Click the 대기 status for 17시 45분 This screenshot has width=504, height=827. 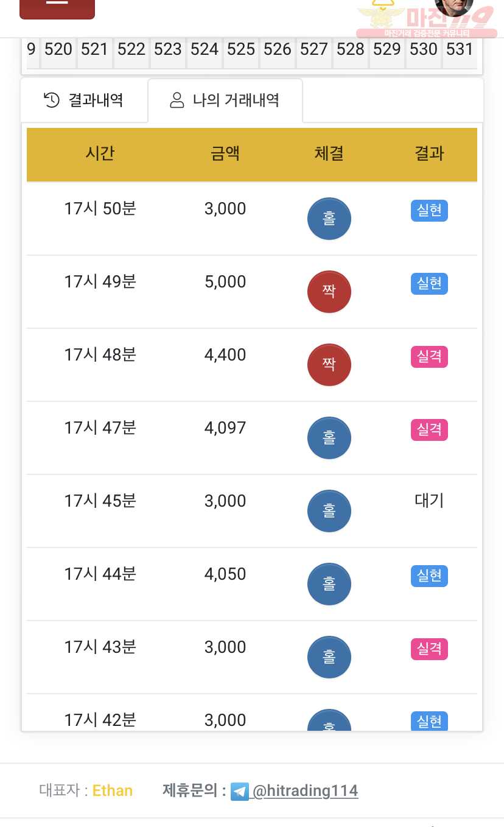[x=429, y=501]
